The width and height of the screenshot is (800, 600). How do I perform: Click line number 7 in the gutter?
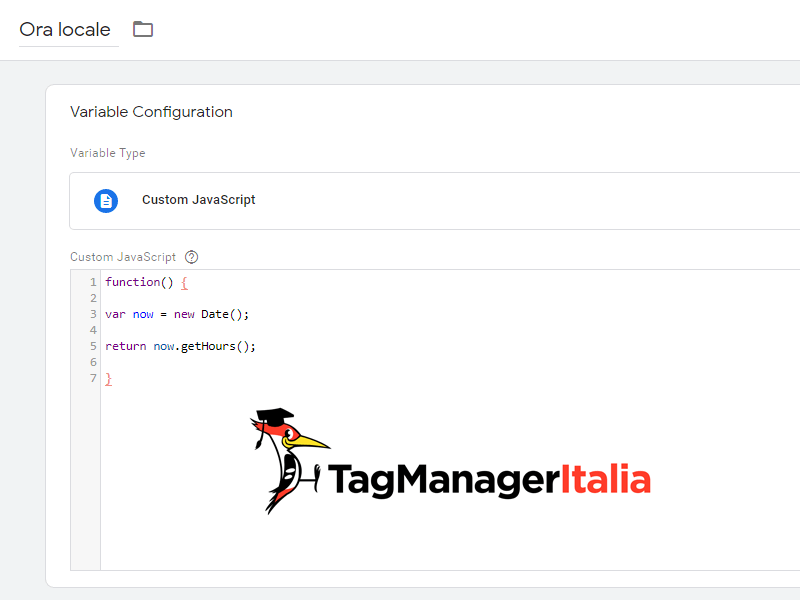coord(93,379)
